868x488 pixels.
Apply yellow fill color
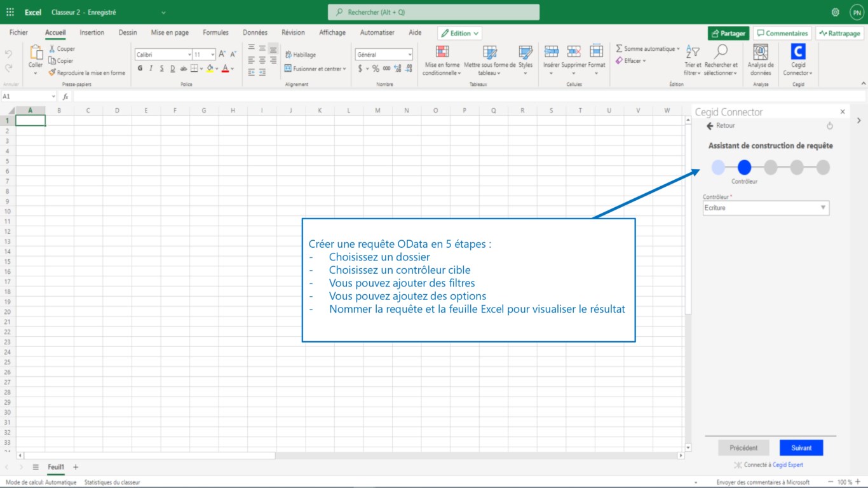(x=210, y=69)
